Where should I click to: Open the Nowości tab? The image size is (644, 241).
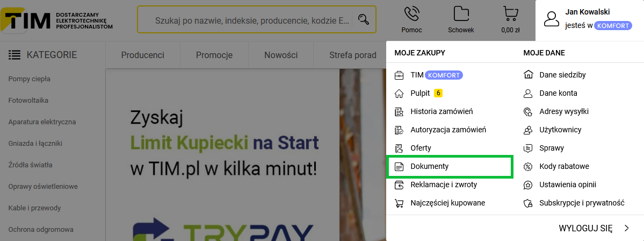[x=281, y=55]
